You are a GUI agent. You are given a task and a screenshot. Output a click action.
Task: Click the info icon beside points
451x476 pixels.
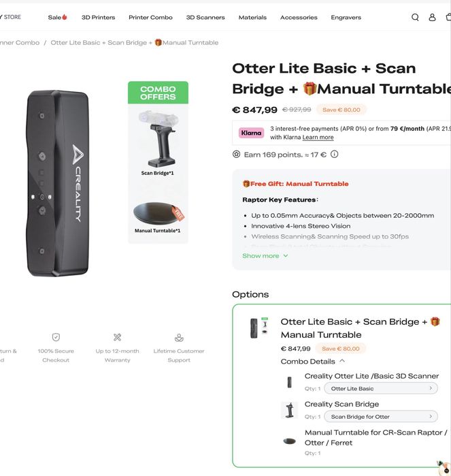coord(334,155)
